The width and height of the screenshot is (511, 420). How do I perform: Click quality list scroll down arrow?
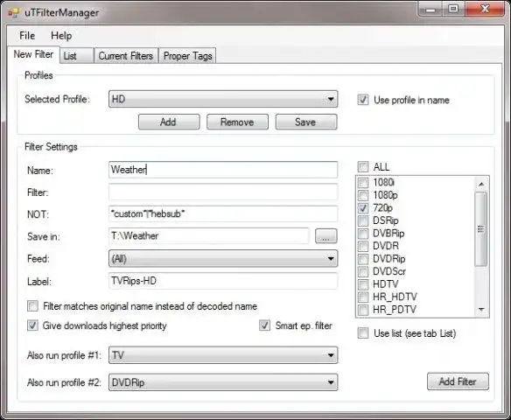click(481, 310)
